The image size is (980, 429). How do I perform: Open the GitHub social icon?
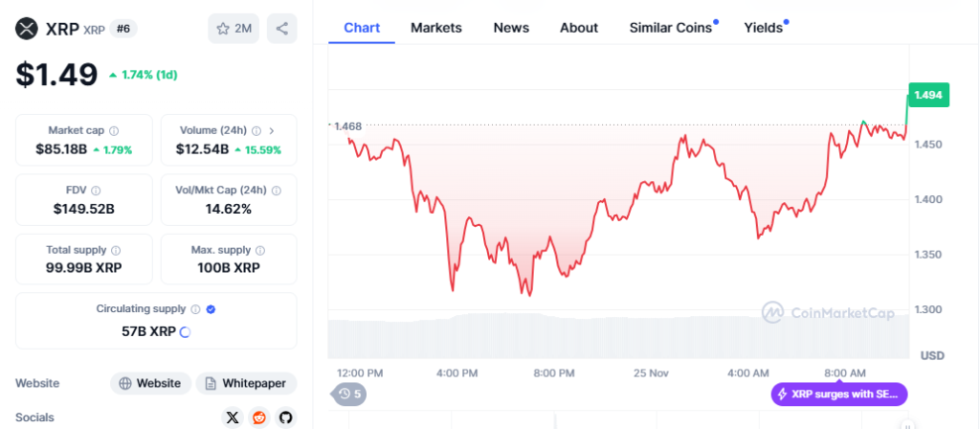(284, 418)
